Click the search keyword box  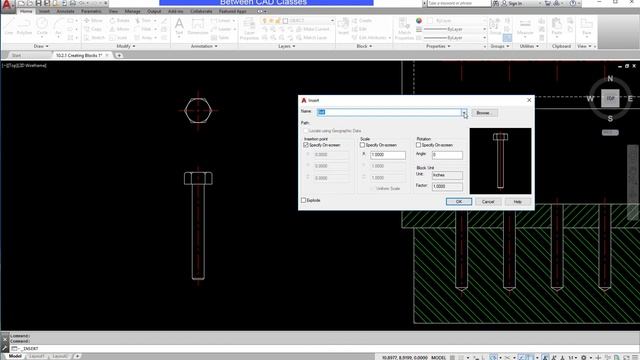[459, 3]
